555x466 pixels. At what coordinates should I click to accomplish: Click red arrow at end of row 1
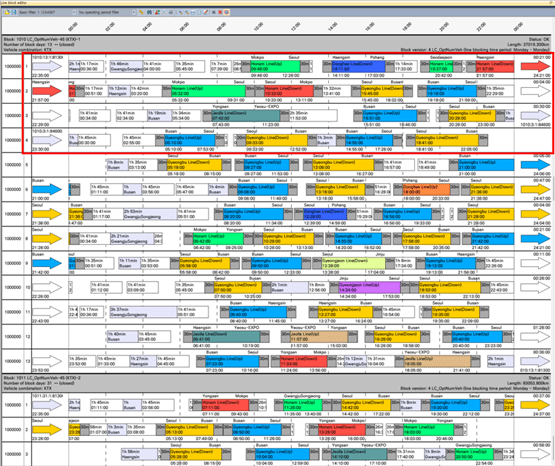pos(535,66)
